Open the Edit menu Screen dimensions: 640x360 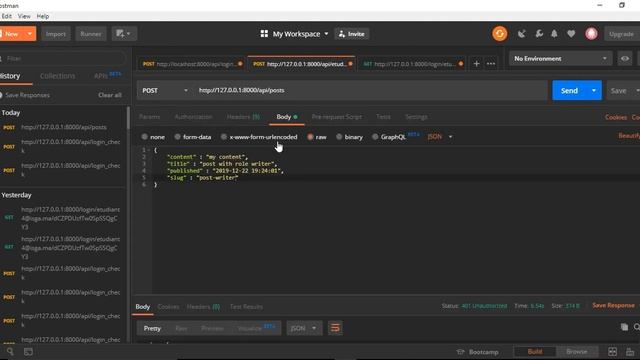pos(7,16)
